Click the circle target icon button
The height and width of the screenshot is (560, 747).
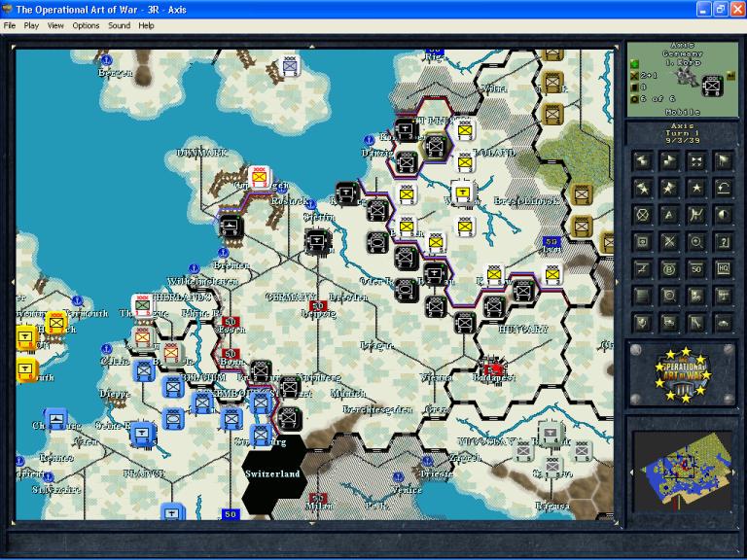[669, 297]
